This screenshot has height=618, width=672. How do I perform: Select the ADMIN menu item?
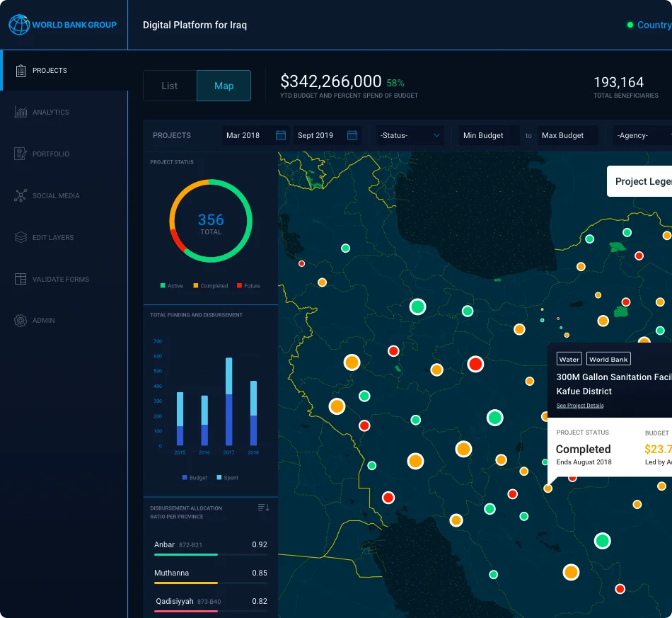(x=44, y=321)
